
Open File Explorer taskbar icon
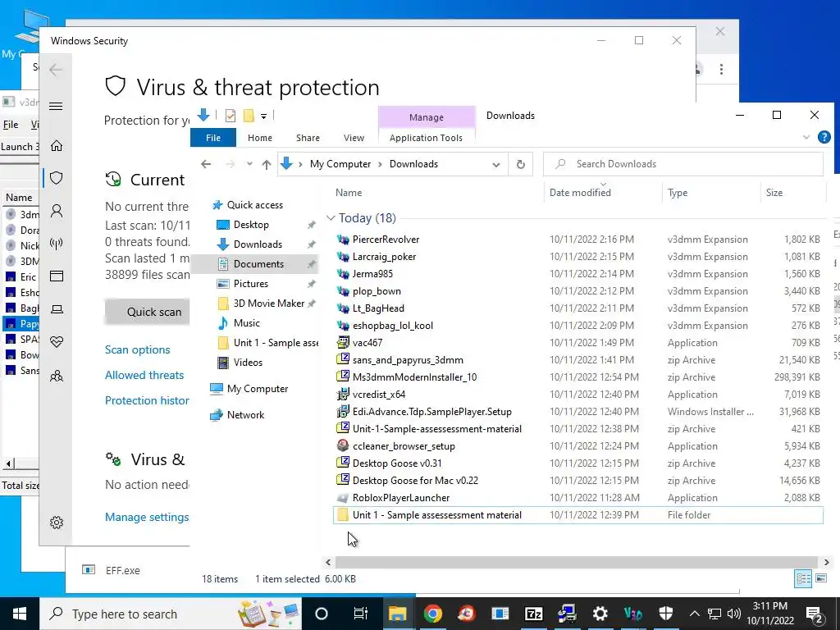pyautogui.click(x=398, y=614)
